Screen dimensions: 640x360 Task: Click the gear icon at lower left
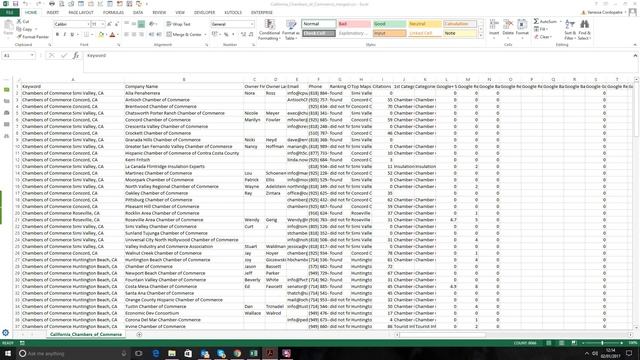coord(5,333)
